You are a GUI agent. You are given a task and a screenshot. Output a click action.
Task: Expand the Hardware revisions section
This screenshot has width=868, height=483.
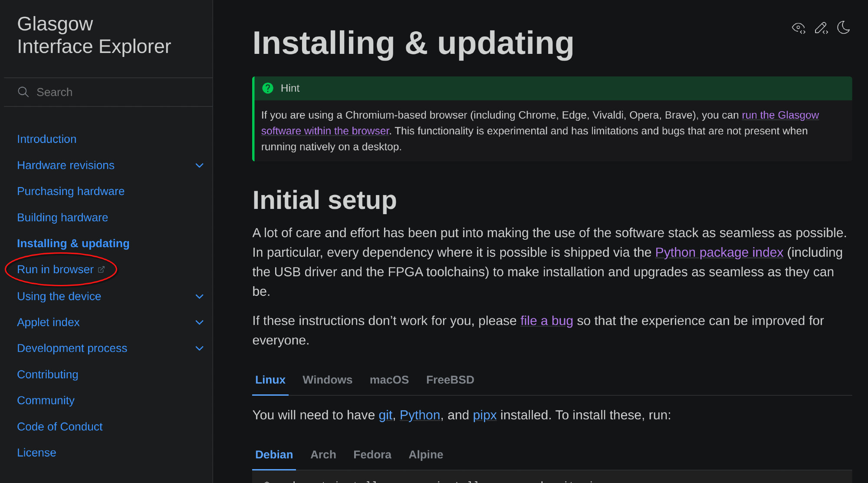(x=199, y=165)
